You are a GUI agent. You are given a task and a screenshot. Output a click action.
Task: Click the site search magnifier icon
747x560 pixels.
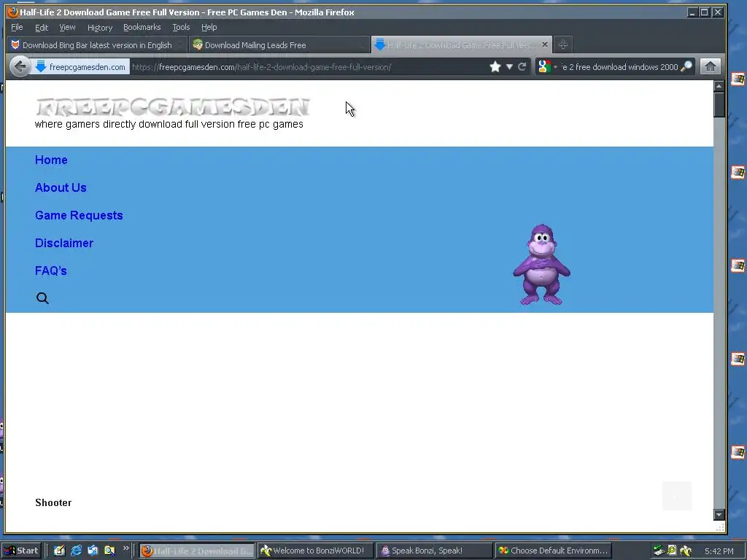(42, 298)
